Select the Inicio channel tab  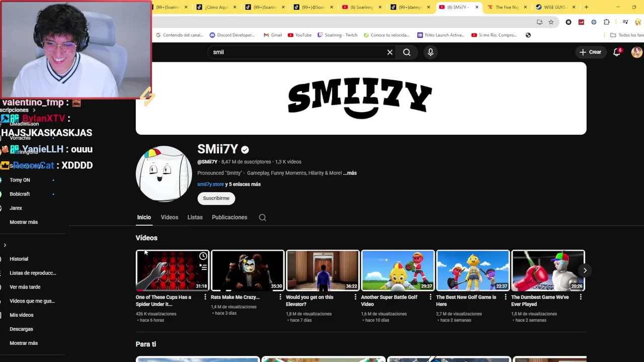coord(144,218)
